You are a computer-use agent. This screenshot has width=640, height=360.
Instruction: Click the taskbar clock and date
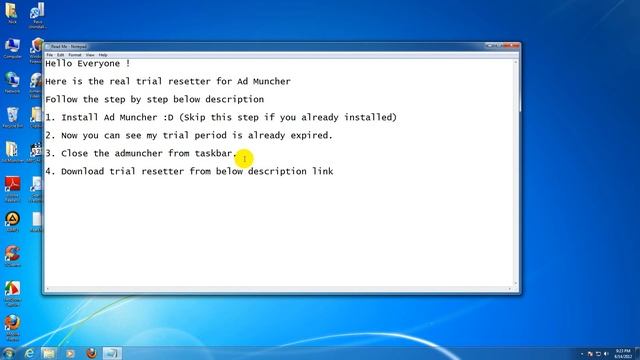tap(623, 353)
